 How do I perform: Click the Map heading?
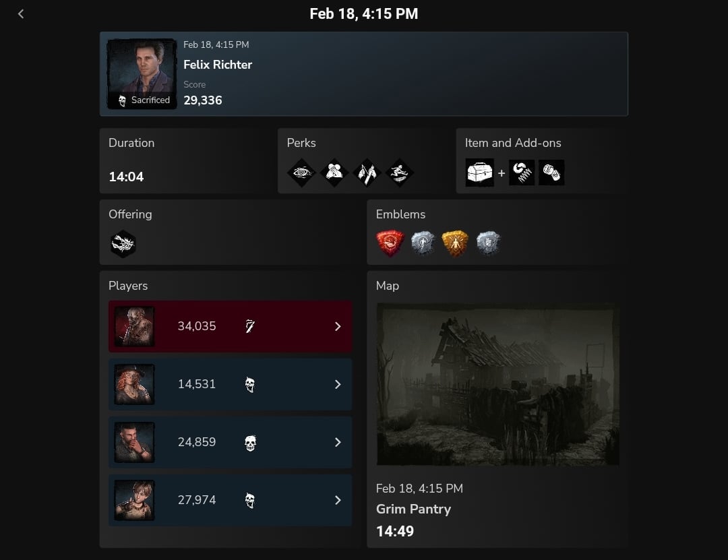tap(388, 286)
